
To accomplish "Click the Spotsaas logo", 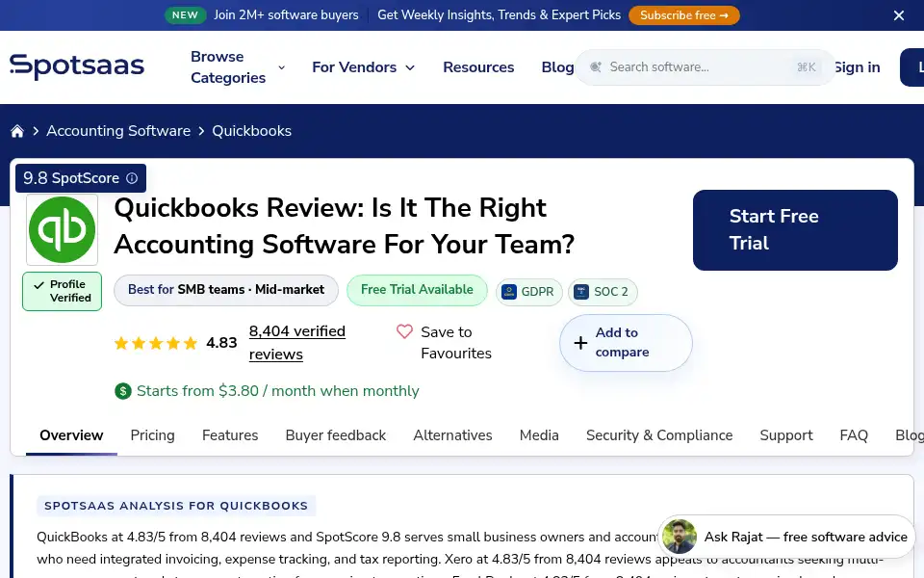I will (77, 66).
